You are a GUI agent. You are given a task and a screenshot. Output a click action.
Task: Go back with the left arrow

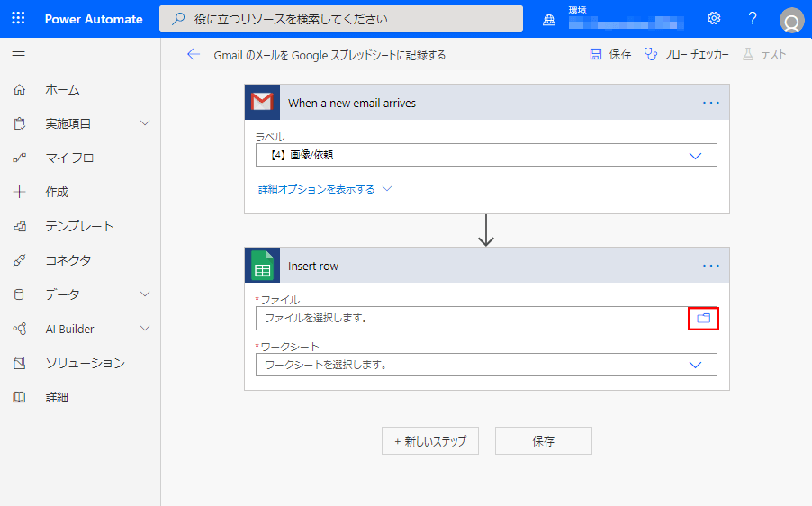(x=194, y=54)
